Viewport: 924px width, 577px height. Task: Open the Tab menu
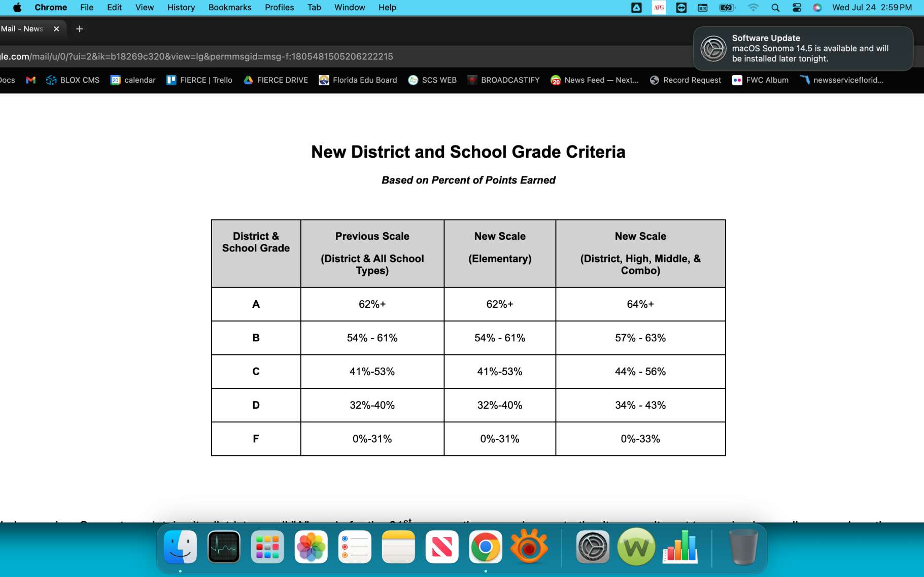click(x=314, y=8)
